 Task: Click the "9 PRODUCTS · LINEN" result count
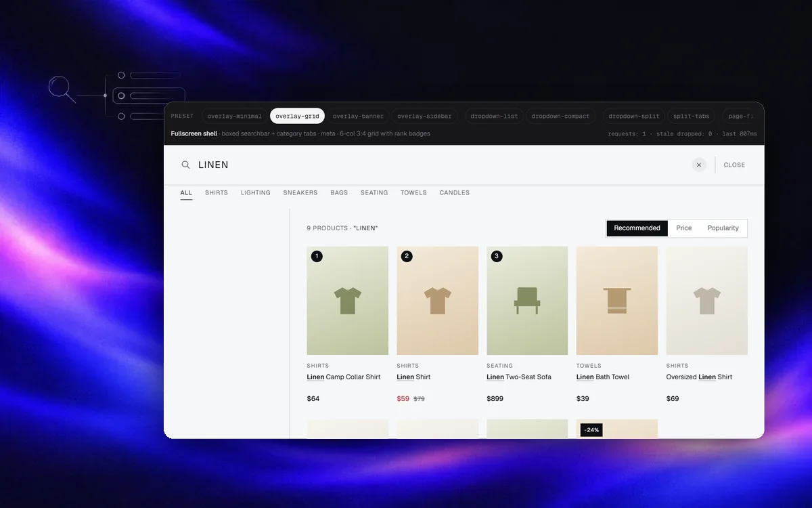[x=342, y=228]
